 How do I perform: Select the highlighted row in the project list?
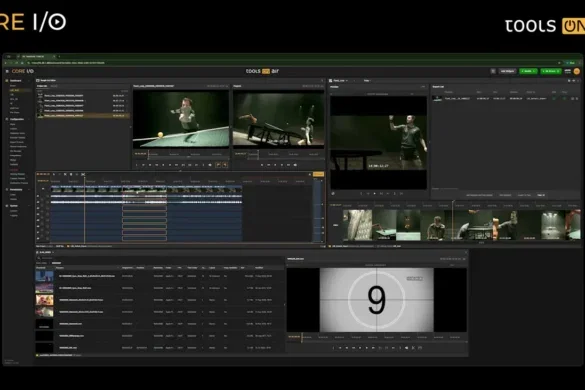(82, 116)
